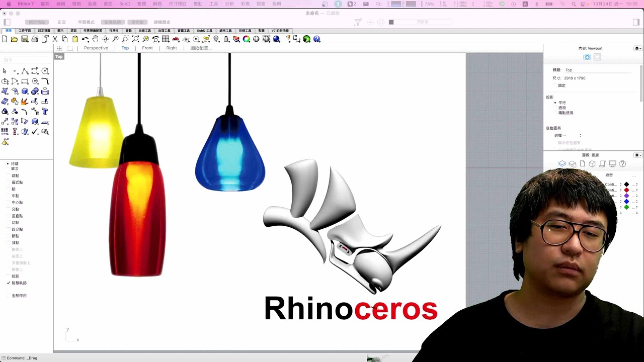Image resolution: width=644 pixels, height=362 pixels.
Task: Click the Cut scissors icon
Action: [55, 39]
